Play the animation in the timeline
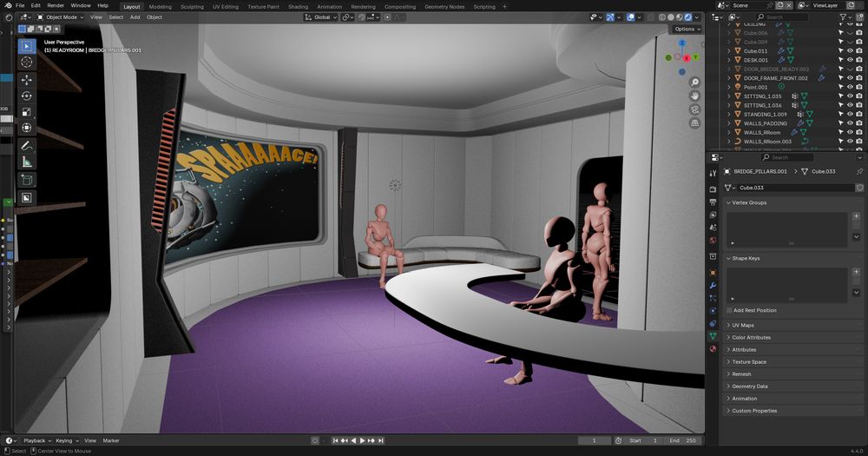 [x=363, y=440]
